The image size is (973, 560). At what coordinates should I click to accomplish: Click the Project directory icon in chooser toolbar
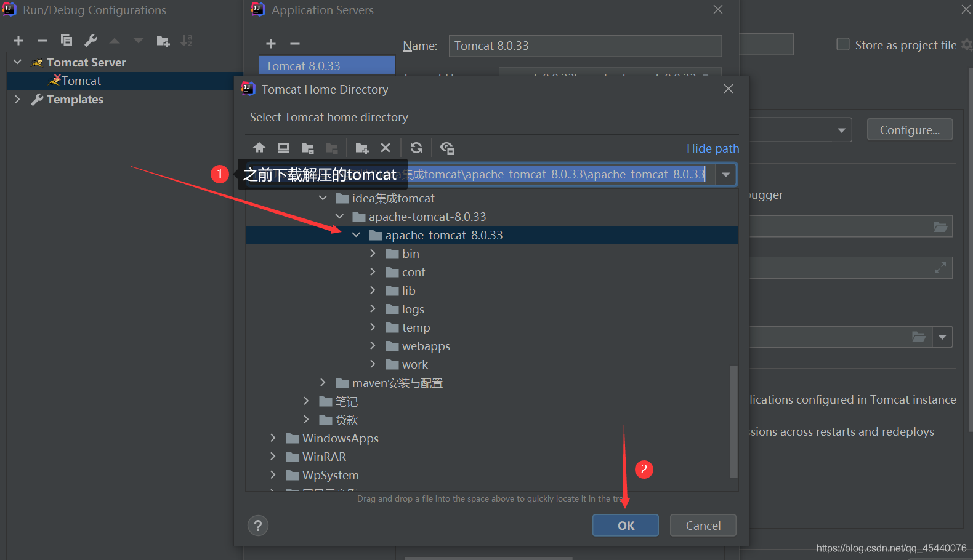tap(307, 148)
